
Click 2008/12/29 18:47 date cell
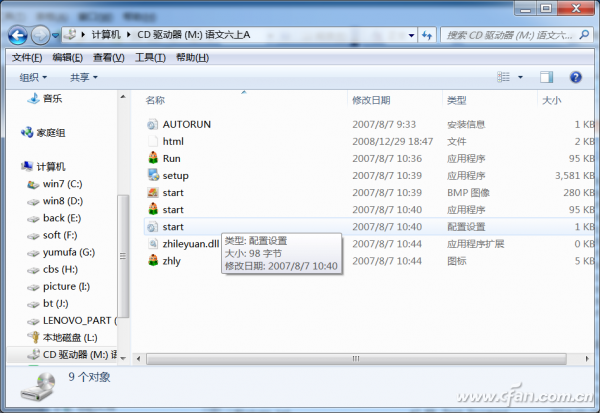(393, 142)
